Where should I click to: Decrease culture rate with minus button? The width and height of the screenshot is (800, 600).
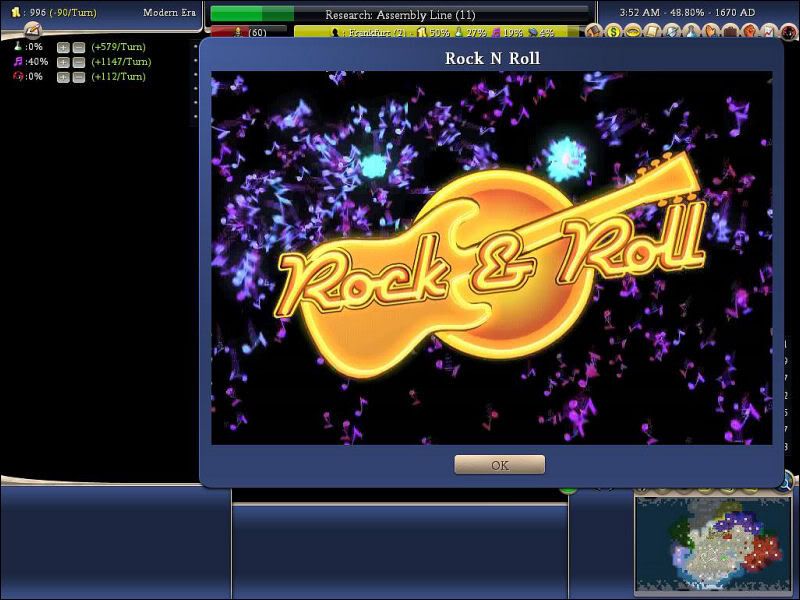79,62
